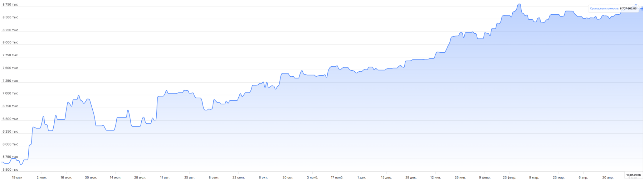This screenshot has width=644, height=181.
Task: Click the '30 июн.' axis tick label
Action: click(x=91, y=177)
